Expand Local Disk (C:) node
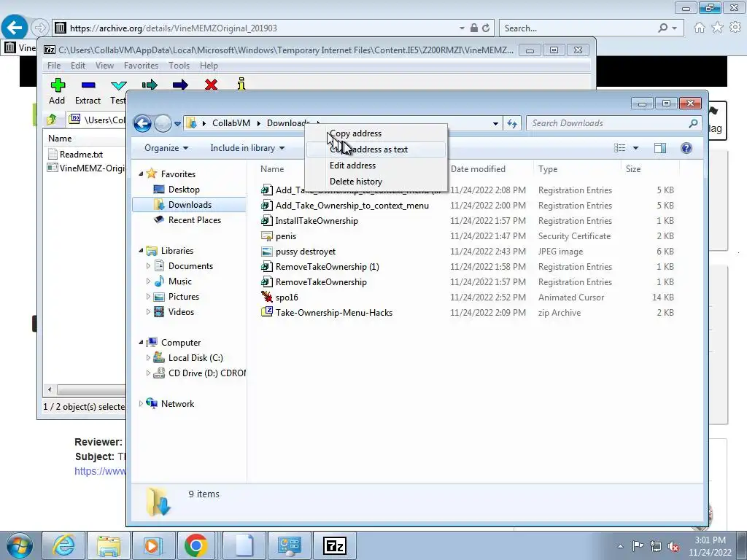Screen dimensions: 747x560 click(148, 357)
